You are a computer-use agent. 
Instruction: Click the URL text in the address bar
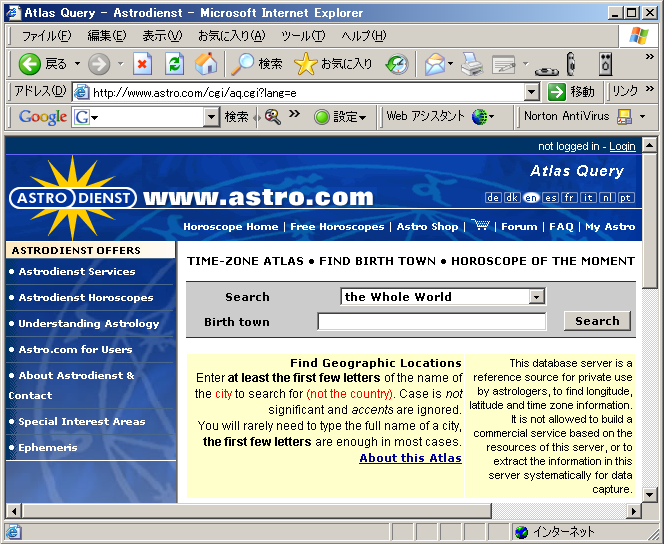point(195,92)
